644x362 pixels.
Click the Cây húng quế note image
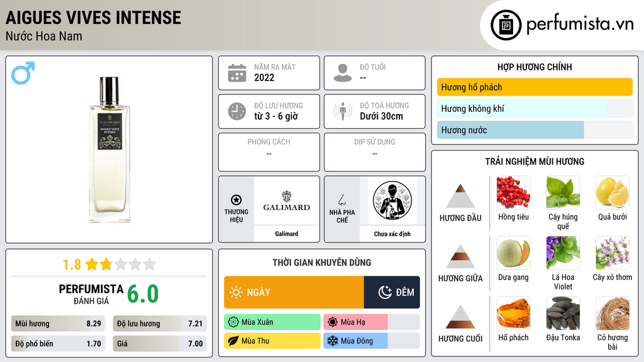[563, 192]
